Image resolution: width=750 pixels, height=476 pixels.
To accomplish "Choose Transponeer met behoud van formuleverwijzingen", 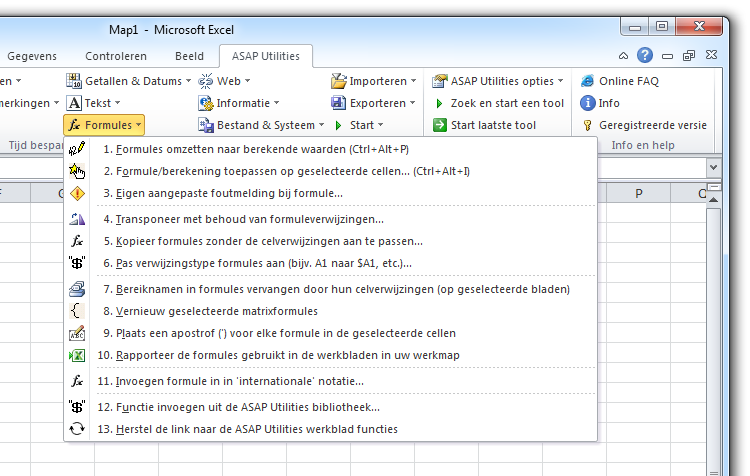I will coord(331,219).
